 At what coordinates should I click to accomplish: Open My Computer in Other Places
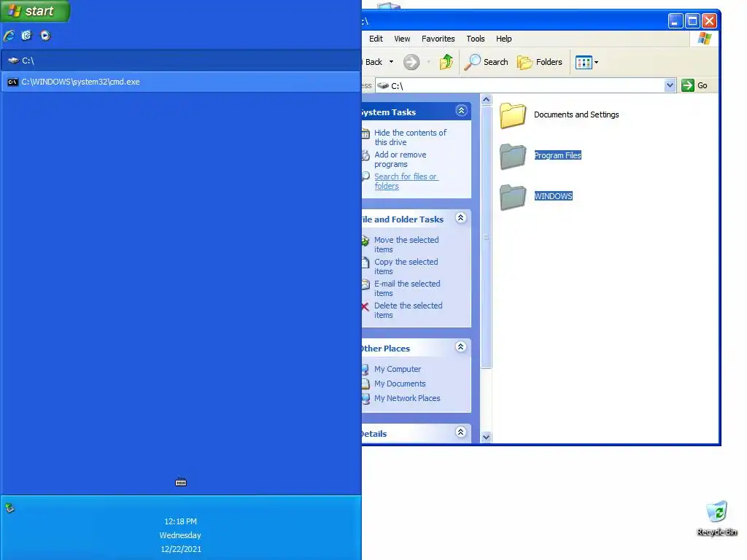(398, 369)
